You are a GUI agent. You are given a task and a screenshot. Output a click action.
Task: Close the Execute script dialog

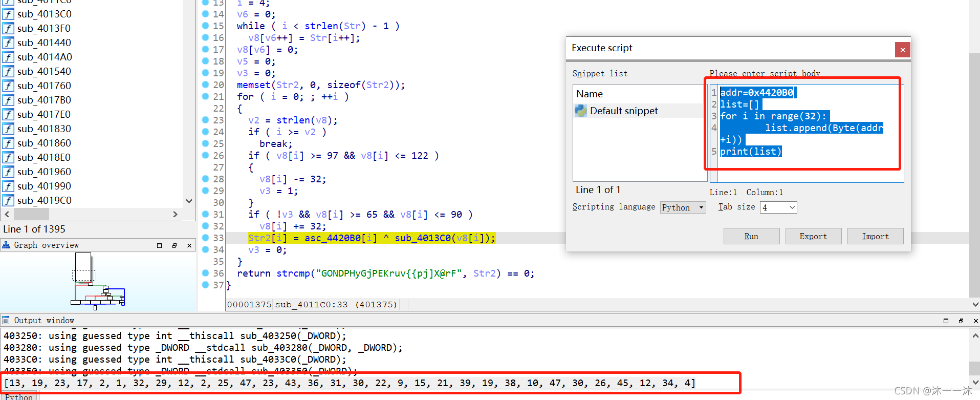(903, 50)
